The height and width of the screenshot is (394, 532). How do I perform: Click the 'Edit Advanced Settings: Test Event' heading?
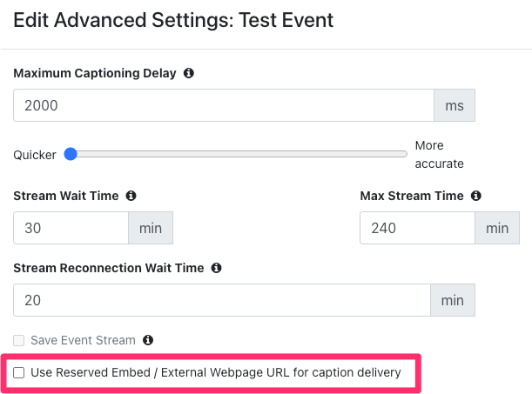click(x=173, y=20)
